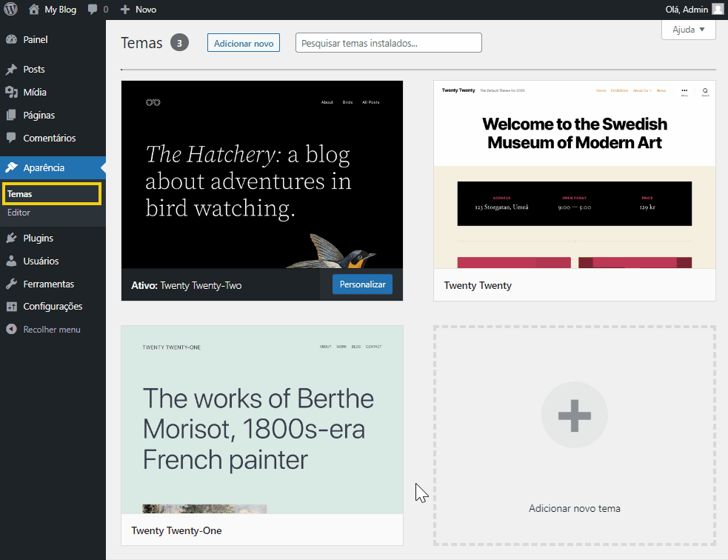Click the comment count 0 in admin bar
This screenshot has height=560, width=728.
(x=106, y=10)
